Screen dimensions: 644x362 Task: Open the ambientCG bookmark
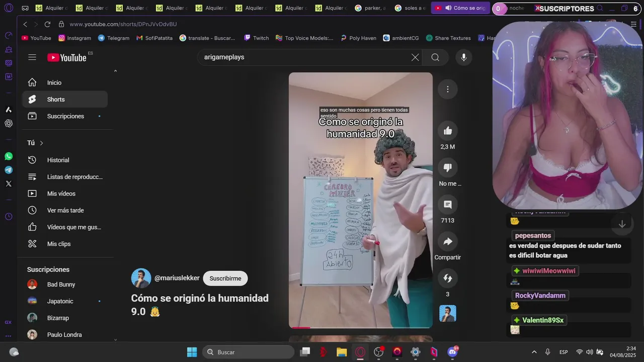coord(401,38)
